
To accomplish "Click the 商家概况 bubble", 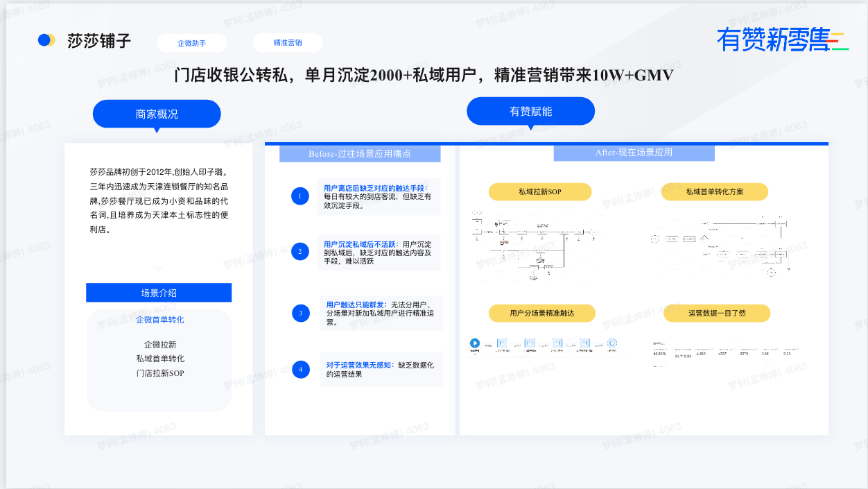I will point(157,114).
